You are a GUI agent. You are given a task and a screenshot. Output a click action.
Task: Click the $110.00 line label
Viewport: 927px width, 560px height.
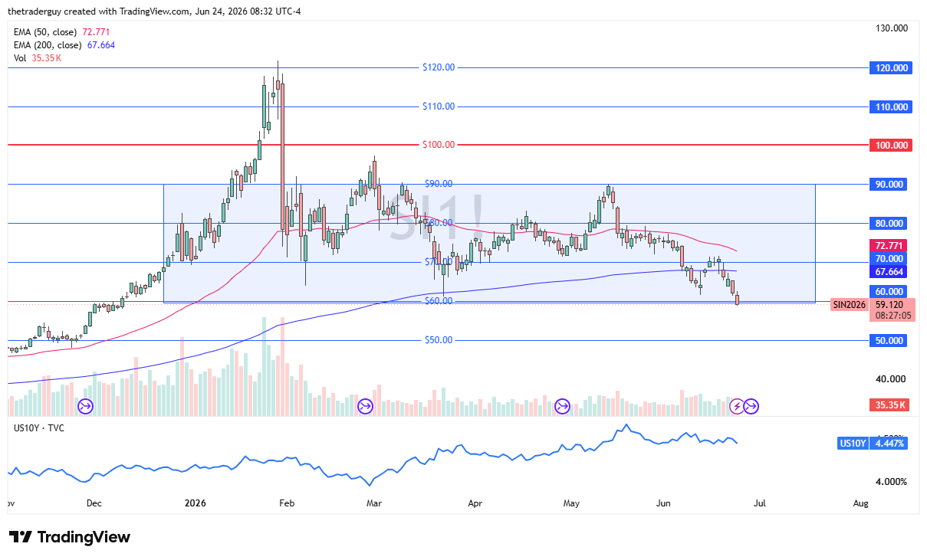tap(439, 106)
